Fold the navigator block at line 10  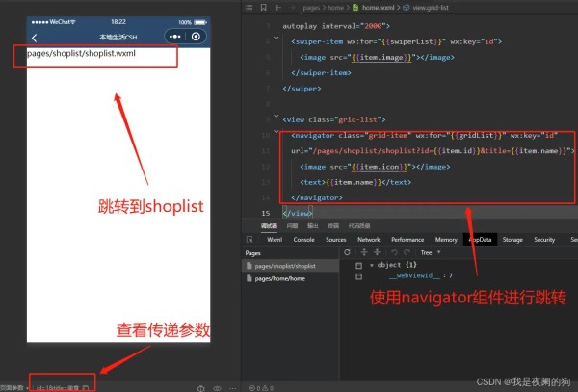pyautogui.click(x=276, y=131)
